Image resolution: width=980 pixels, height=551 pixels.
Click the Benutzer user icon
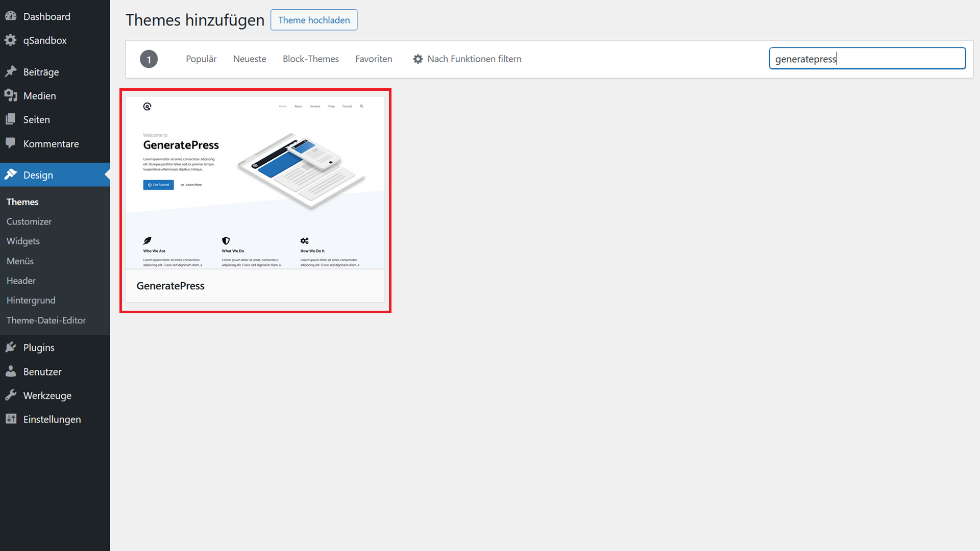point(11,371)
